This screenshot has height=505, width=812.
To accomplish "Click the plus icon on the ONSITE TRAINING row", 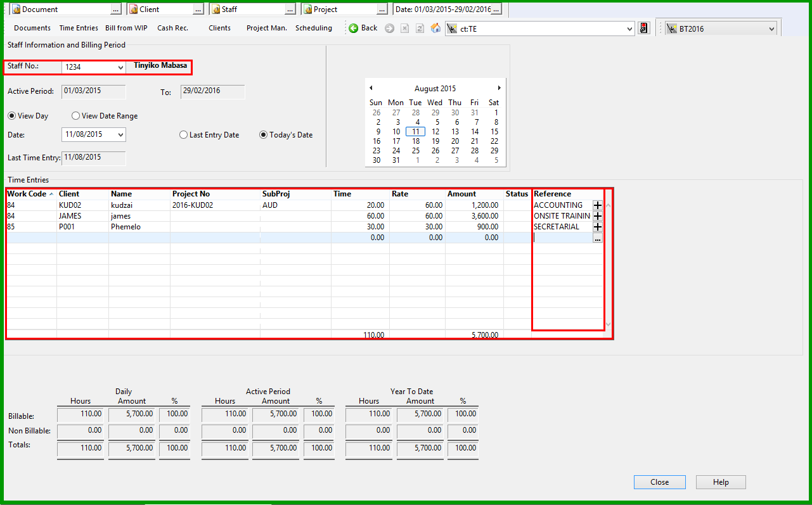I will coord(597,216).
